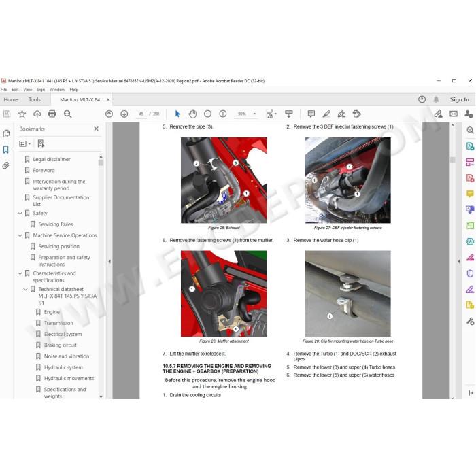Screen dimensions: 476x476
Task: Open the bookmark options dropdown menu
Action: pyautogui.click(x=24, y=143)
